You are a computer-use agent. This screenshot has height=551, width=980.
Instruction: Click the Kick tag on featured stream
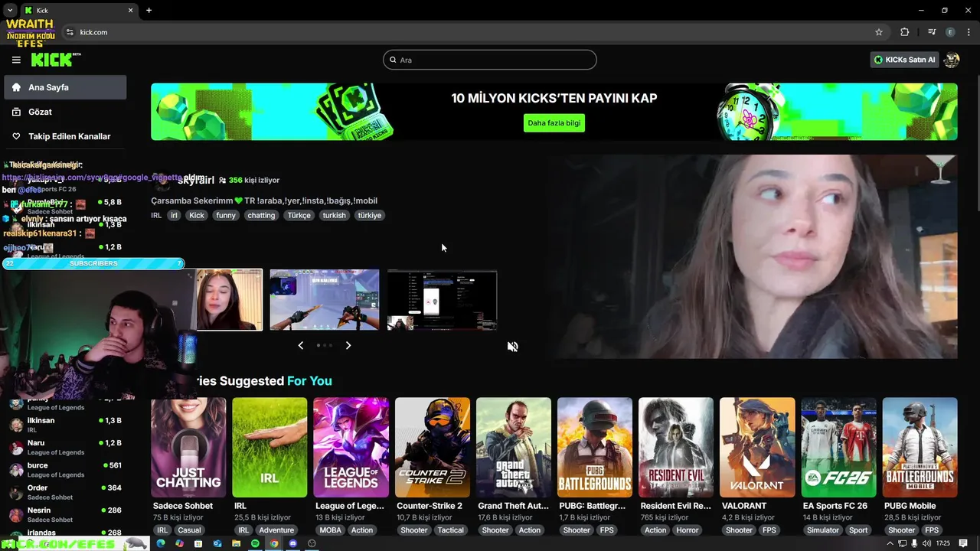tap(197, 215)
